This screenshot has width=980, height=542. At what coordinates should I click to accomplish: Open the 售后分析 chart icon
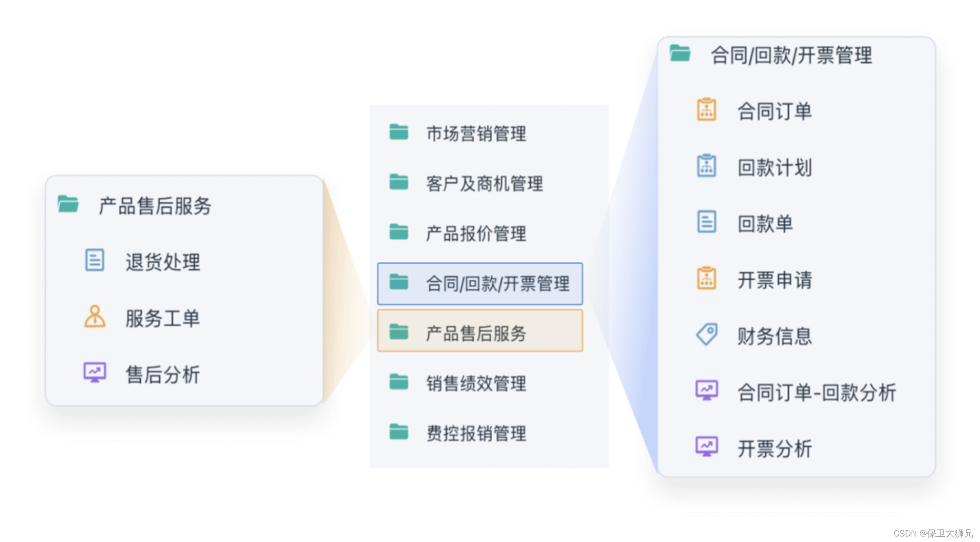click(94, 373)
